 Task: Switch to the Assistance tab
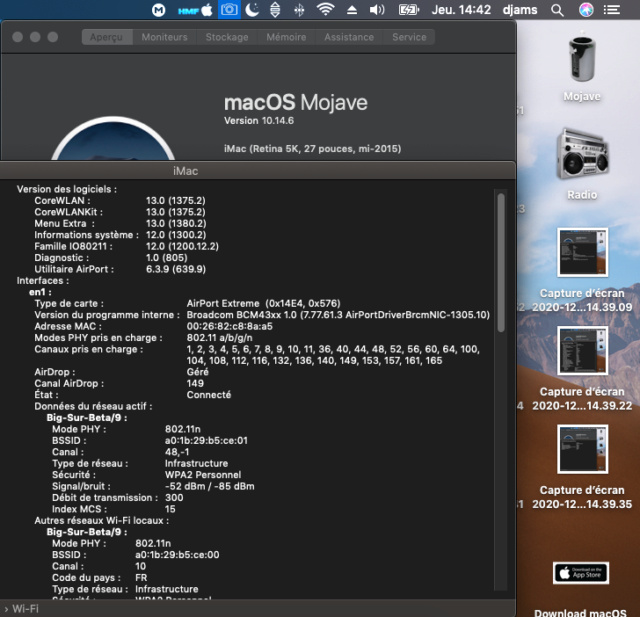[x=349, y=37]
